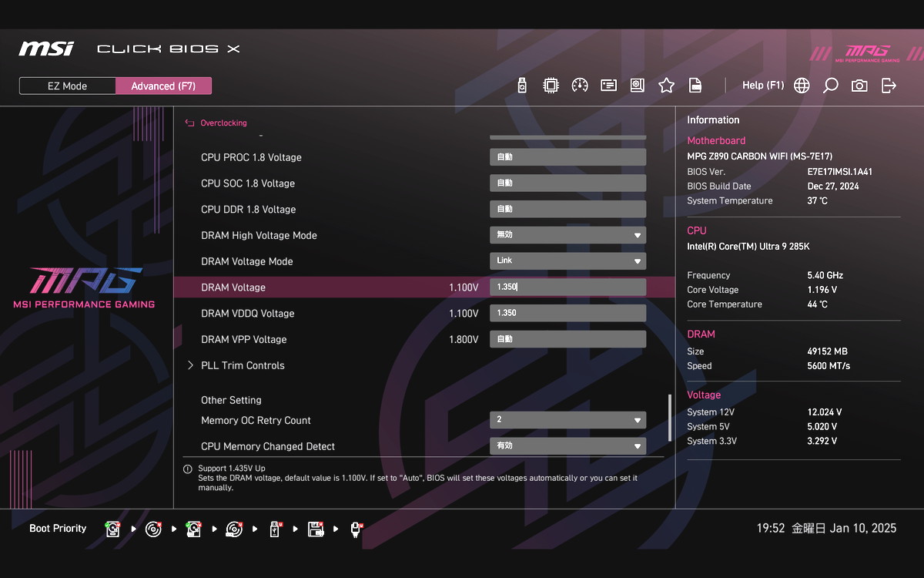This screenshot has height=578, width=924.
Task: Click the System 3.3V 3.292 V reading
Action: [x=822, y=442]
